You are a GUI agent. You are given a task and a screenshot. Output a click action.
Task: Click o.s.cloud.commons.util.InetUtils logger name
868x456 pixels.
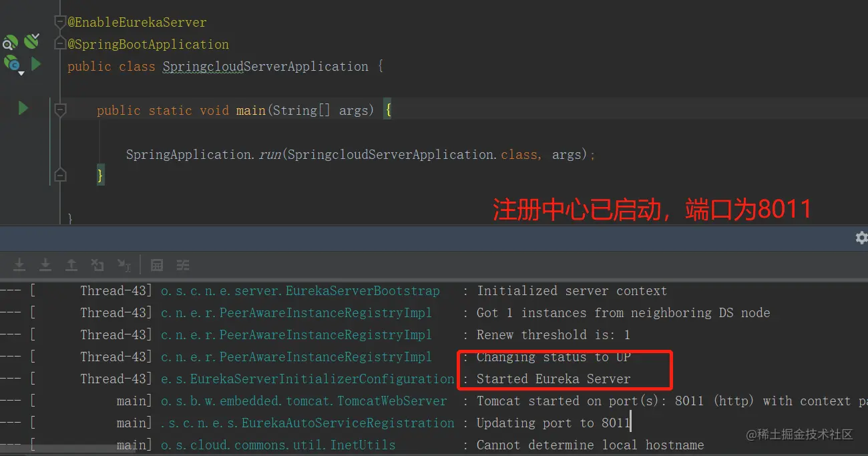pyautogui.click(x=278, y=445)
